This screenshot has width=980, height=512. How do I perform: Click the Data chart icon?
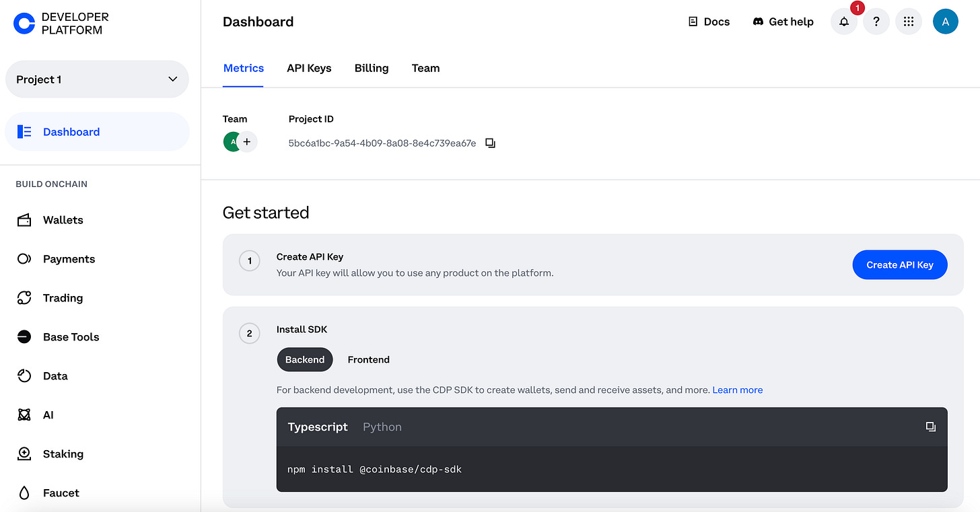[24, 376]
